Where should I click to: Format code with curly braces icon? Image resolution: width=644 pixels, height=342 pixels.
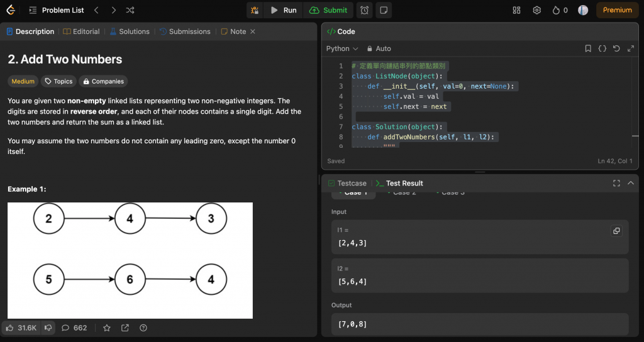(602, 48)
